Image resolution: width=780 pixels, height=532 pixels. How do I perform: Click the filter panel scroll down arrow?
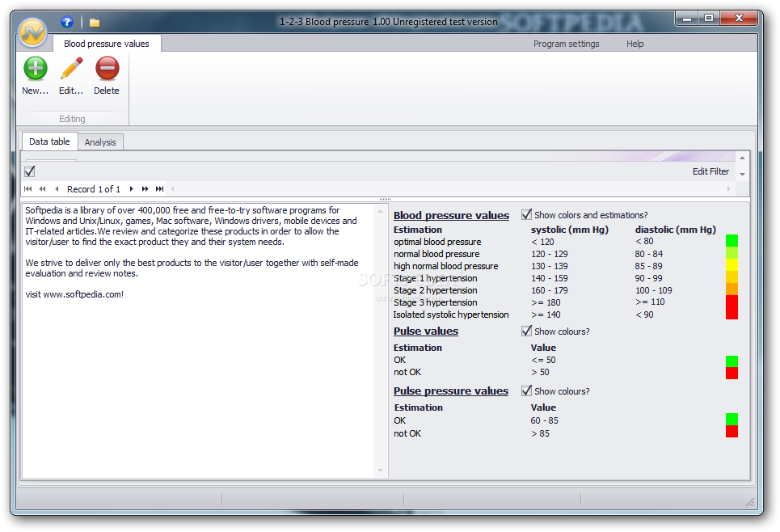(742, 174)
